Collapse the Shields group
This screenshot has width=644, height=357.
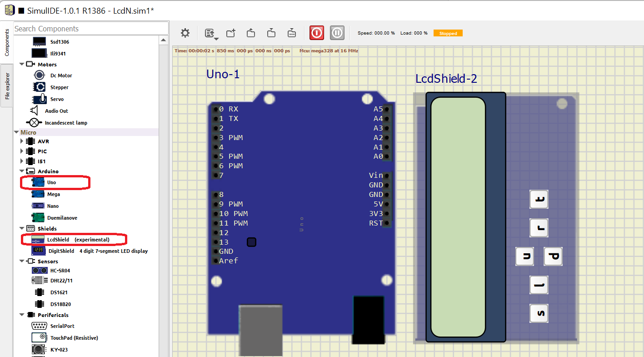pyautogui.click(x=22, y=228)
